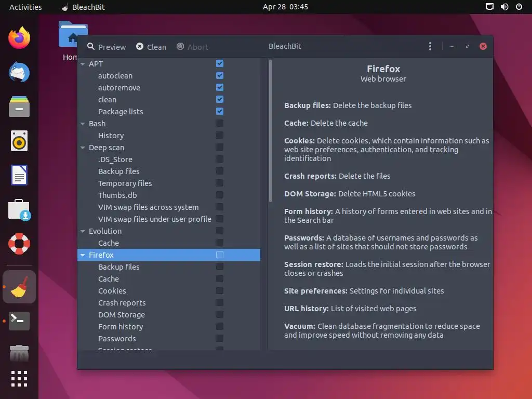Uncheck the APT clean checkbox

tap(220, 99)
